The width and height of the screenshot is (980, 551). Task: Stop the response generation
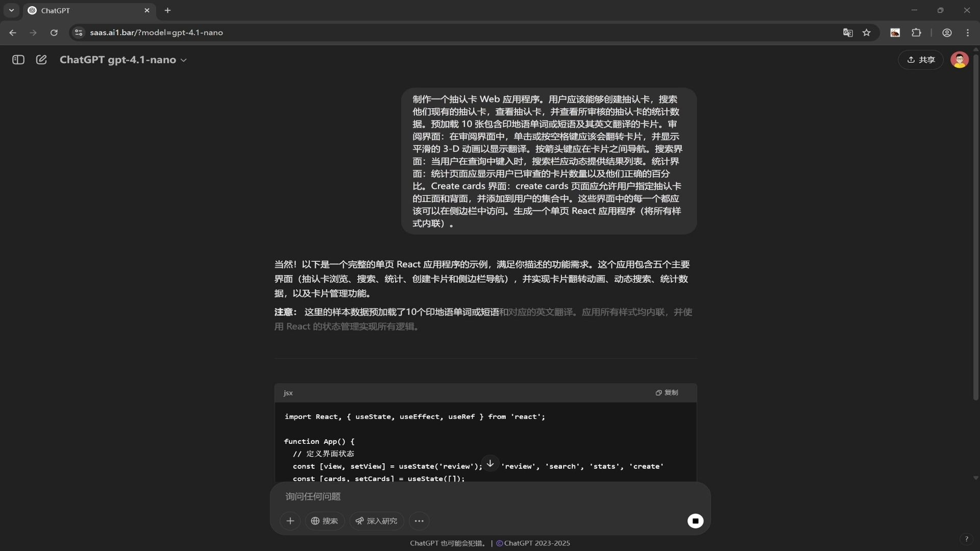[x=695, y=521]
